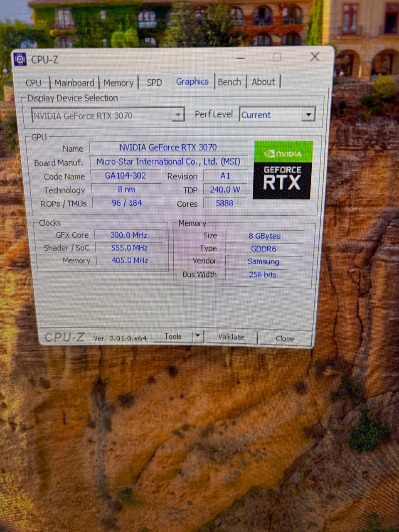
Task: Click the Revision value A1
Action: click(x=225, y=176)
